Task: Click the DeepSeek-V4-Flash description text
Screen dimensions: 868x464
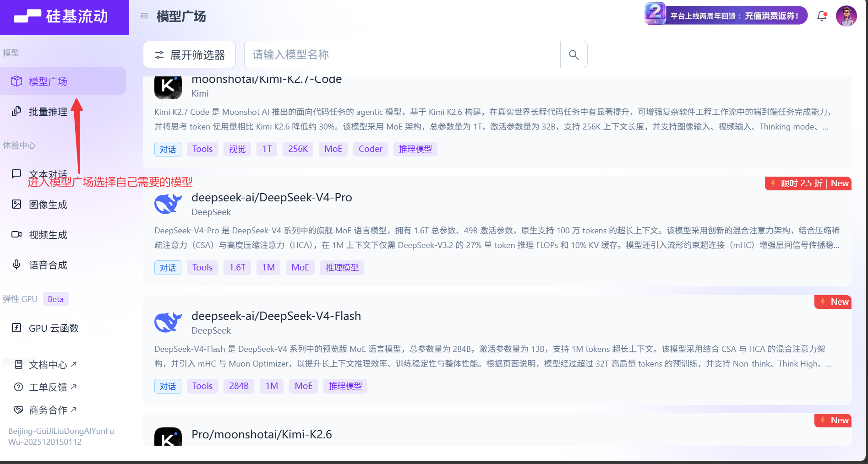Action: point(493,356)
